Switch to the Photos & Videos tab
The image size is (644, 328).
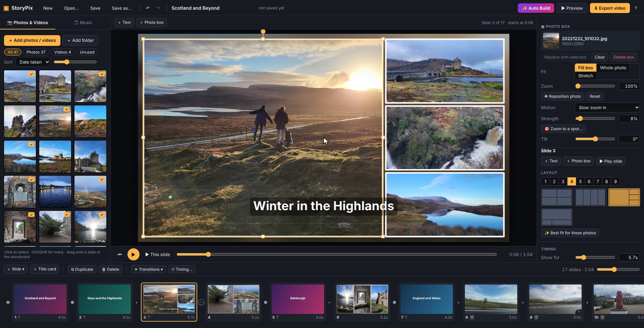28,23
